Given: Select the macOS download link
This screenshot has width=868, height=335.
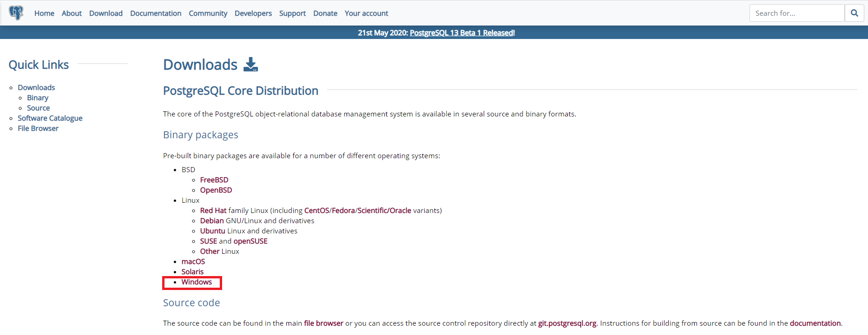Looking at the screenshot, I should 193,262.
